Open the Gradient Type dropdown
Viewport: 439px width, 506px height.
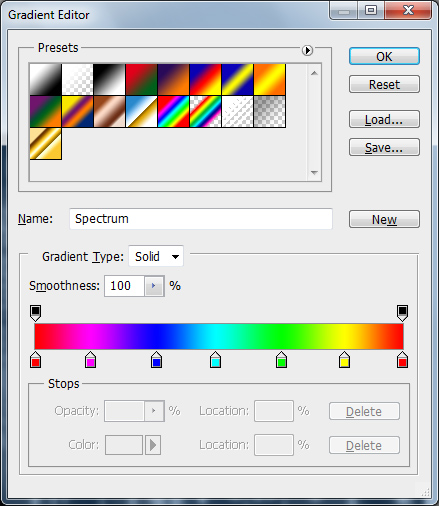(x=156, y=256)
